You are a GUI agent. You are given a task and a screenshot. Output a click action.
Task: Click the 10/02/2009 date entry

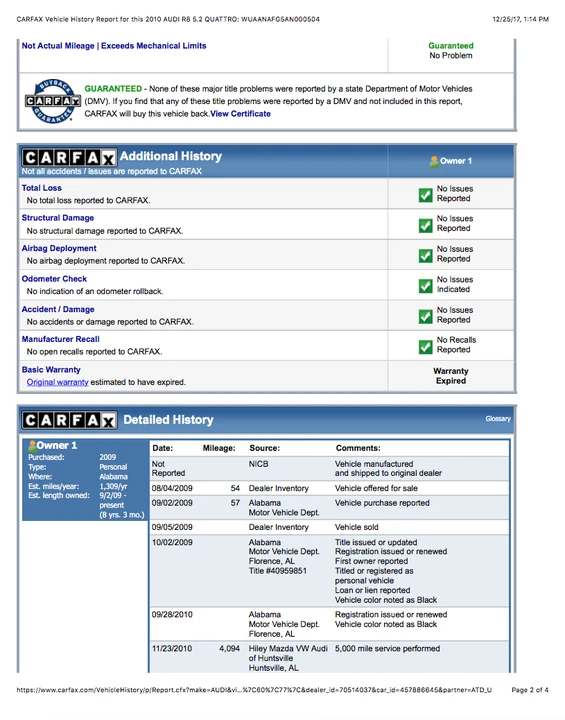[172, 543]
